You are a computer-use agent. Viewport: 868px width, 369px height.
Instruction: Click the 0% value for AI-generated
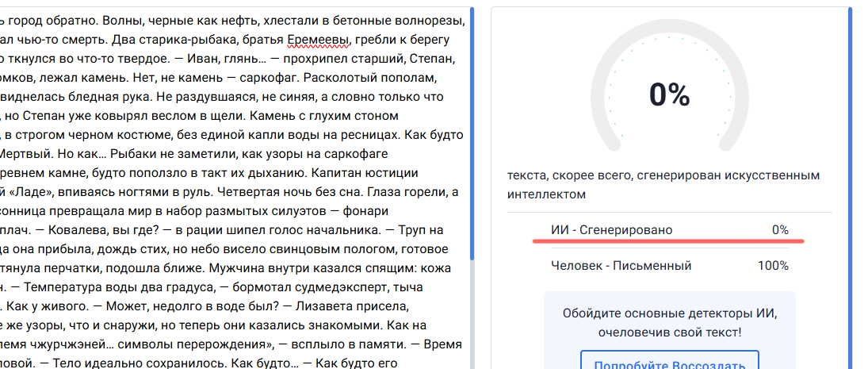pos(780,230)
